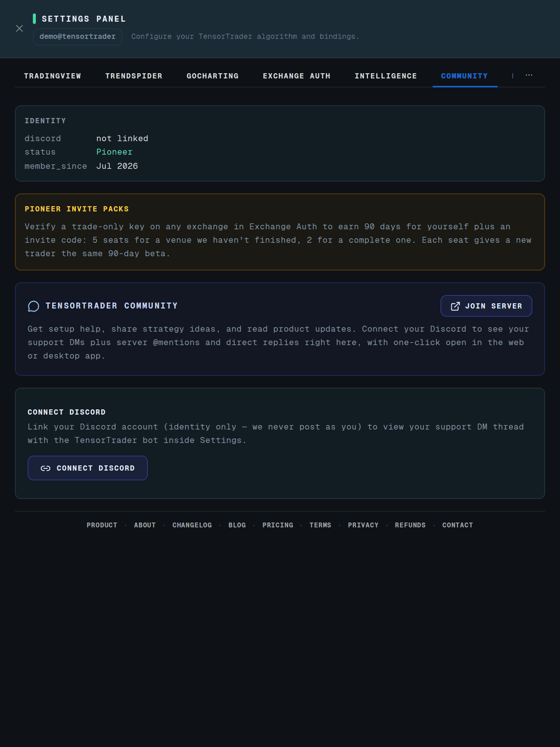Click the 'Jul 2026' member since value
This screenshot has height=747, width=560.
117,166
